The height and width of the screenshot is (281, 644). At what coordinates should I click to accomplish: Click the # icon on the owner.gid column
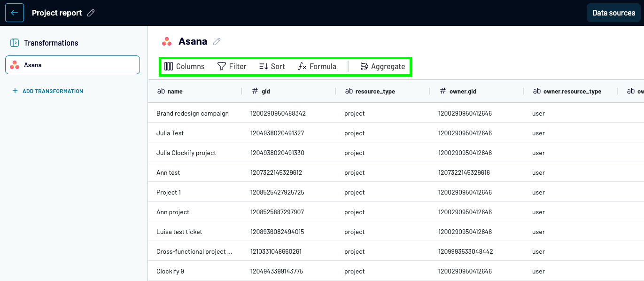click(x=442, y=91)
